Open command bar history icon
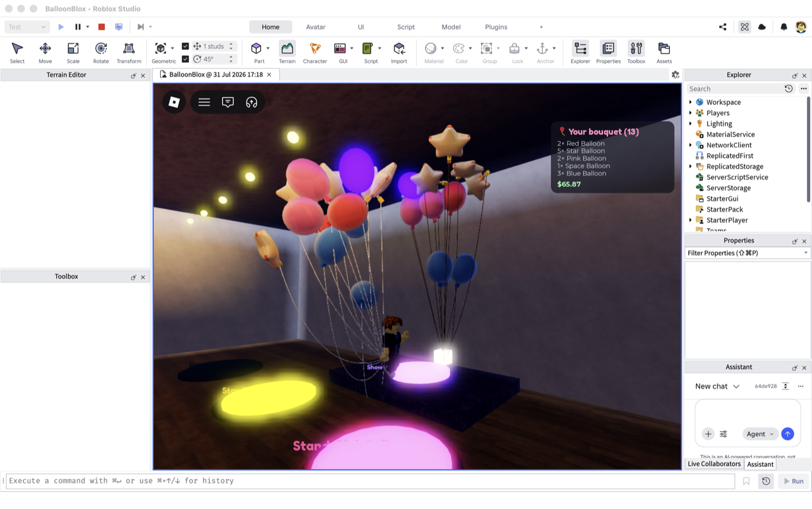The width and height of the screenshot is (812, 509). [x=766, y=481]
